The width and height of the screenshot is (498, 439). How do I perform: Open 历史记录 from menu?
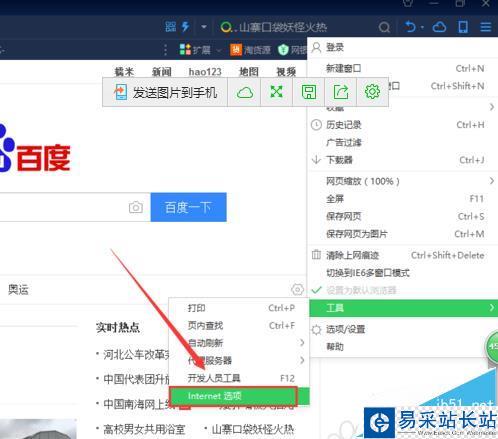(402, 125)
